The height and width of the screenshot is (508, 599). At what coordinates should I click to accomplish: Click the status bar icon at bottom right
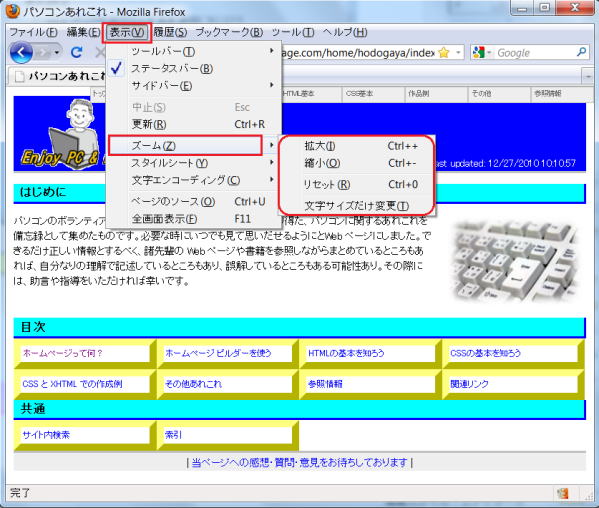point(562,493)
